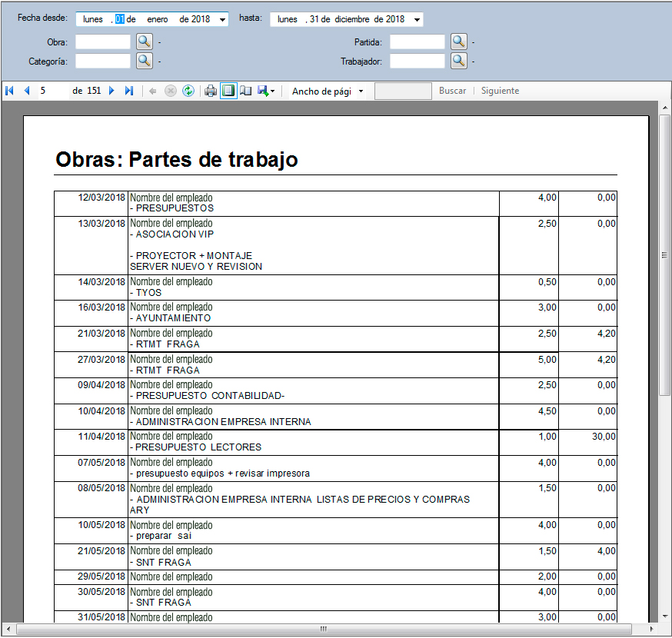Image resolution: width=672 pixels, height=638 pixels.
Task: Click 'presupuesto equipos + revisar impresora' text
Action: tap(223, 474)
